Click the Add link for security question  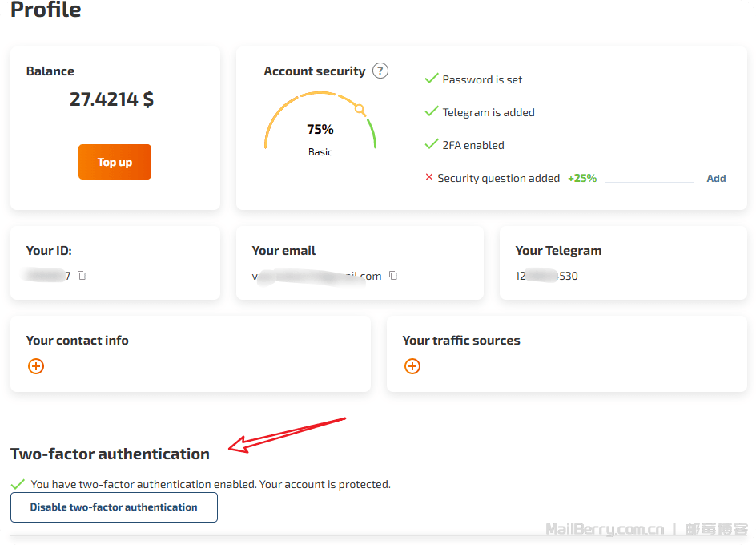pyautogui.click(x=716, y=179)
